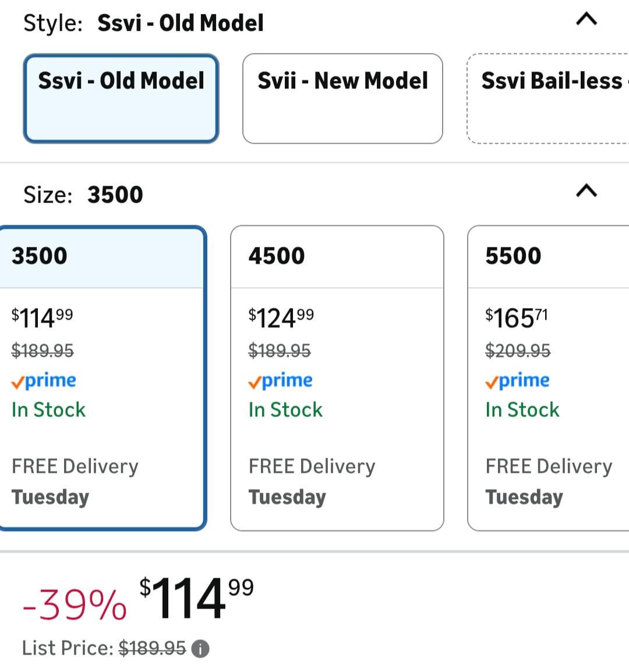Select Ssvi - Old Model style
The height and width of the screenshot is (672, 629).
(x=121, y=98)
